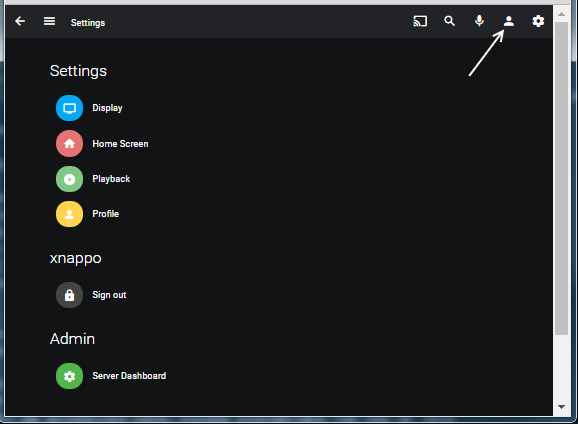Click the cast to device icon
Image resolution: width=578 pixels, height=424 pixels.
pyautogui.click(x=420, y=21)
